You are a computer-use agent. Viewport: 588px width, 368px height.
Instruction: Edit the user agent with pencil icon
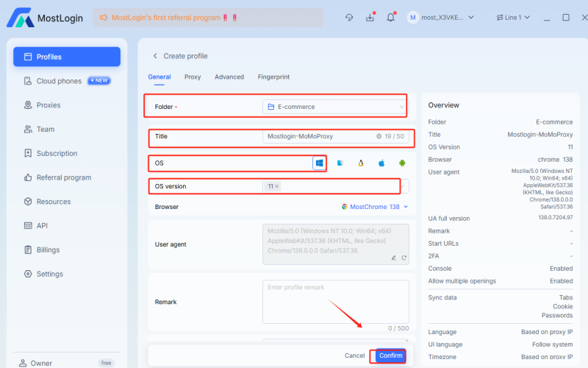tap(393, 258)
